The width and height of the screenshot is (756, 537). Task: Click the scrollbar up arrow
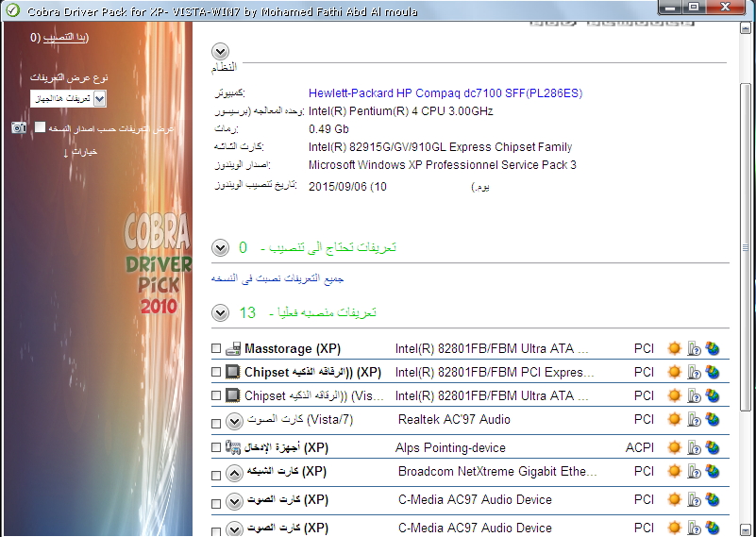click(x=745, y=28)
